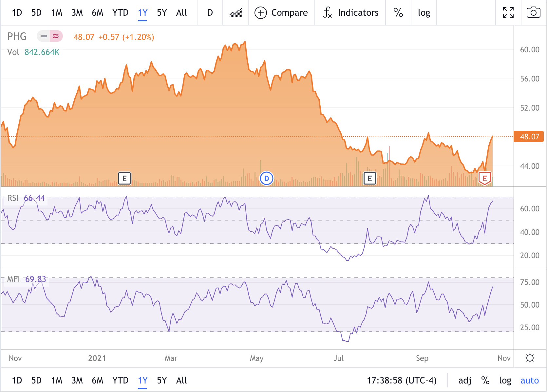Select 5D range in top toolbar
The image size is (547, 392).
pos(36,13)
